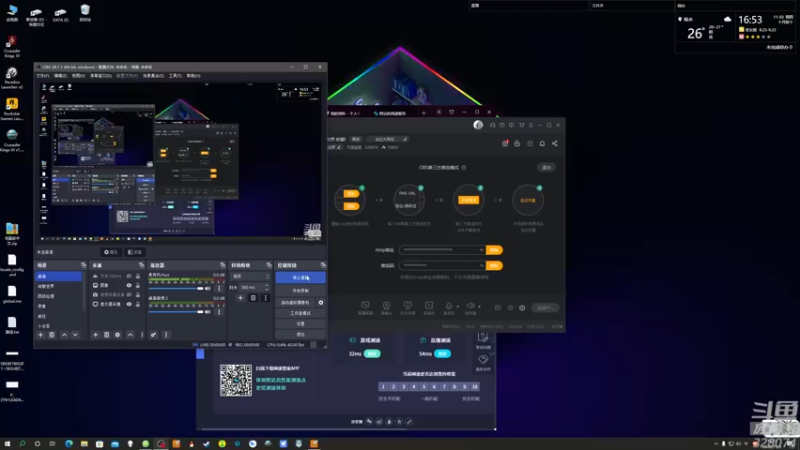Move selected source up in Sources panel
Viewport: 800px width, 450px height.
coord(130,335)
